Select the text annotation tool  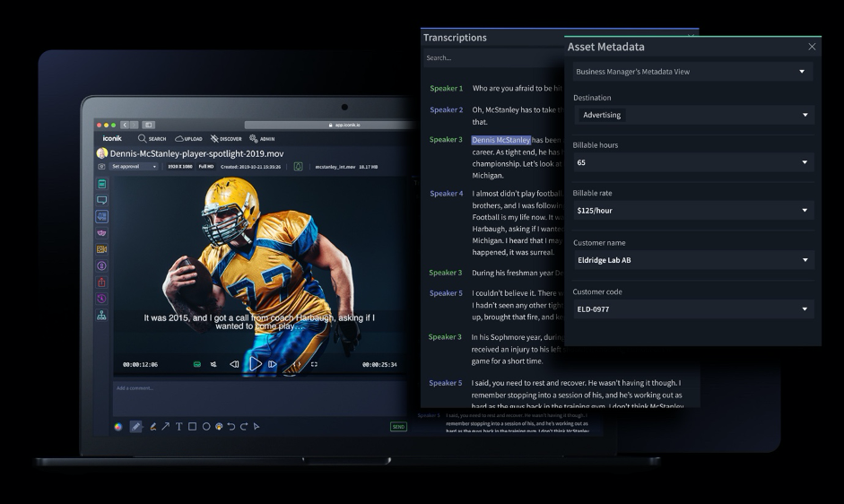pyautogui.click(x=178, y=427)
